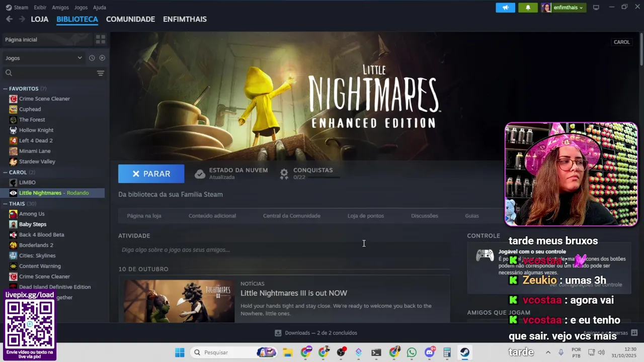Open OBS Studio from taskbar

pyautogui.click(x=341, y=352)
